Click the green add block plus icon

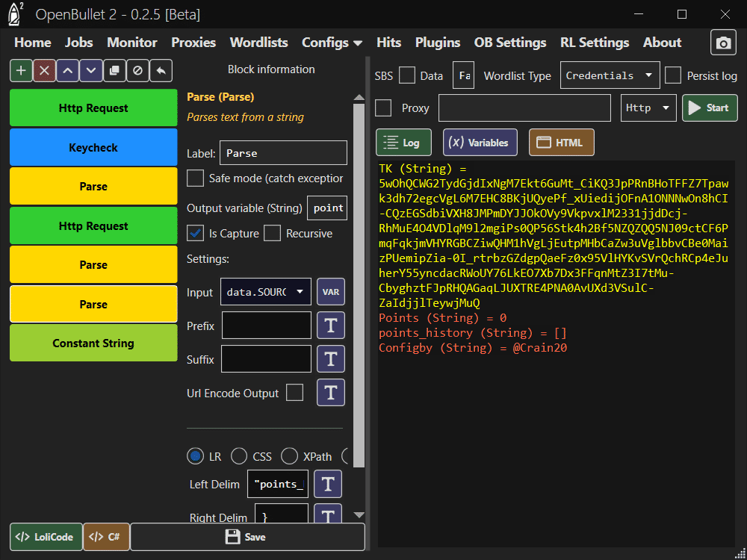[21, 71]
